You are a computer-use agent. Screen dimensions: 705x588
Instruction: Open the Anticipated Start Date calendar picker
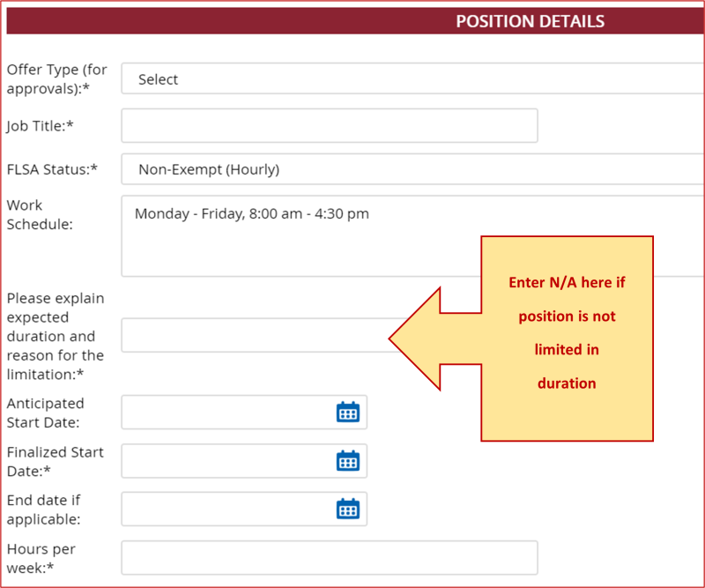click(348, 412)
